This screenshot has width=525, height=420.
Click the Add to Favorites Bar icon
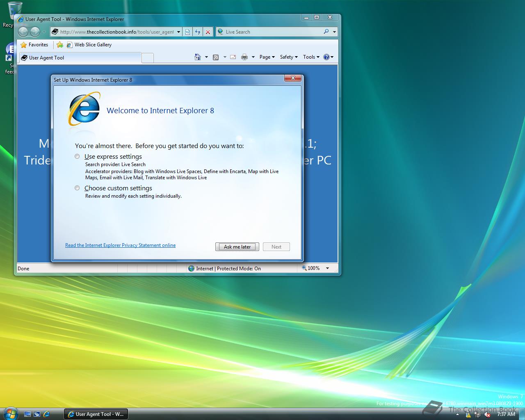tap(60, 45)
